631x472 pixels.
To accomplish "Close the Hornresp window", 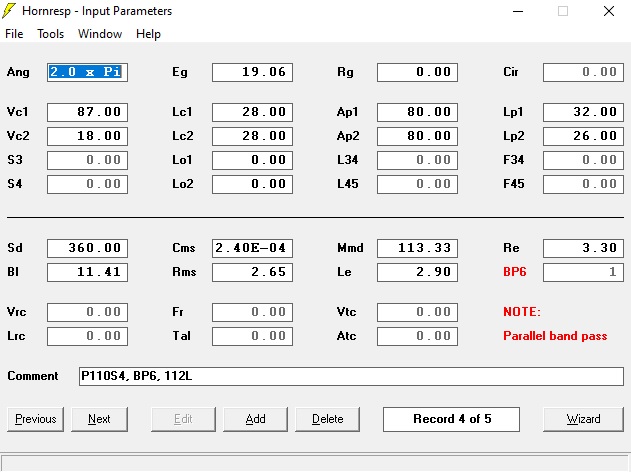I will pyautogui.click(x=609, y=11).
